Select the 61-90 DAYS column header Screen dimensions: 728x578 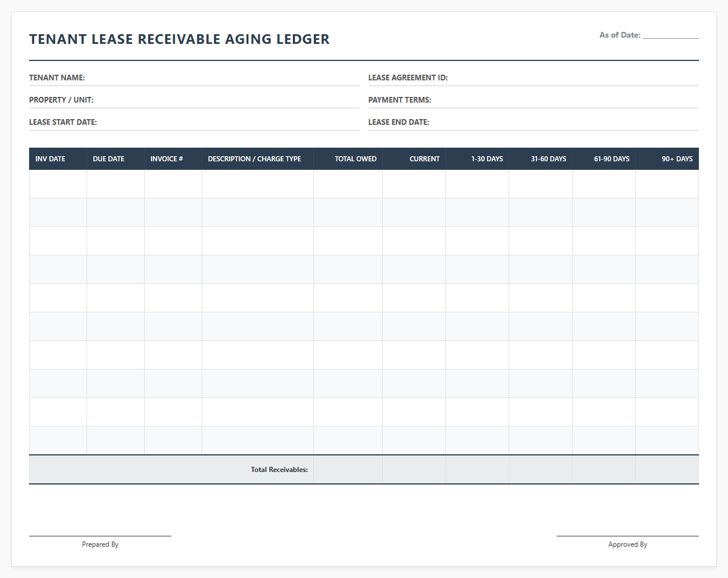[604, 159]
